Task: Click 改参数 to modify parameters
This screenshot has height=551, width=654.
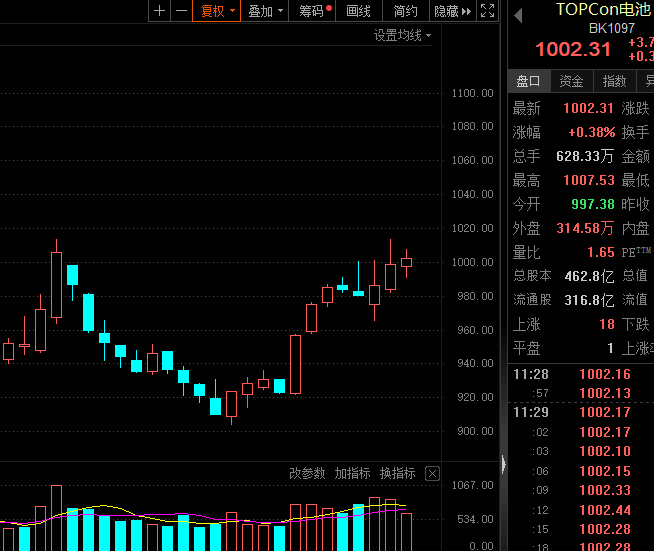Action: coord(307,473)
